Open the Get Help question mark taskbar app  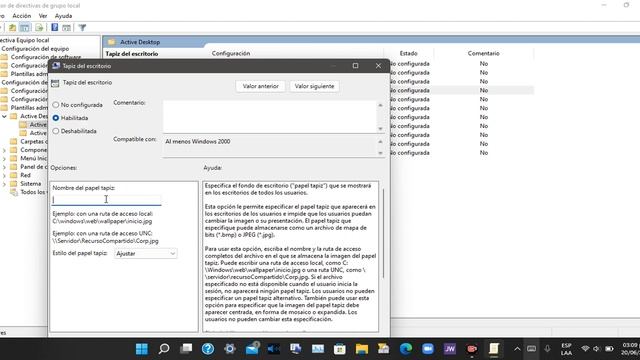pyautogui.click(x=208, y=349)
